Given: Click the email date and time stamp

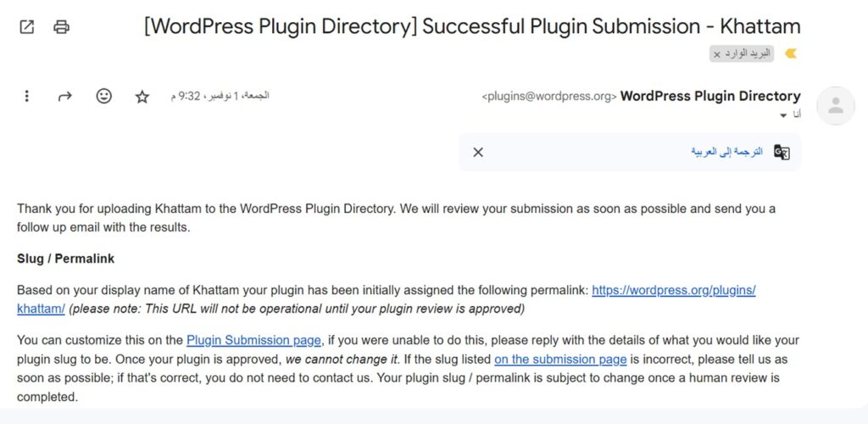Looking at the screenshot, I should pos(220,96).
